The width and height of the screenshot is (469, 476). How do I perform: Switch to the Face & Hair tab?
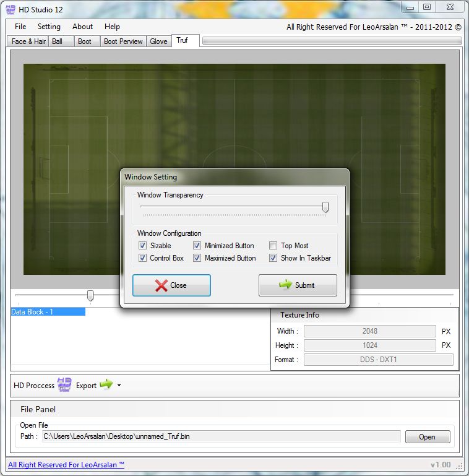(x=28, y=41)
